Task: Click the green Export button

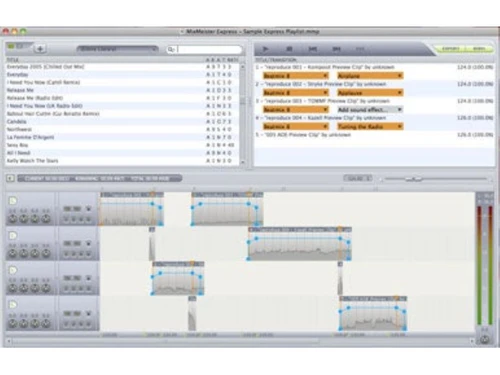Action: [x=451, y=49]
